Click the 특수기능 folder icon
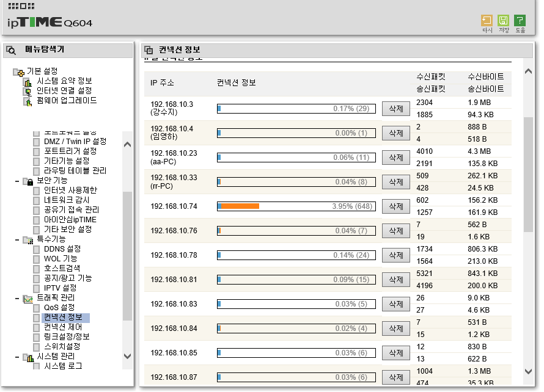544x392 pixels. (28, 240)
